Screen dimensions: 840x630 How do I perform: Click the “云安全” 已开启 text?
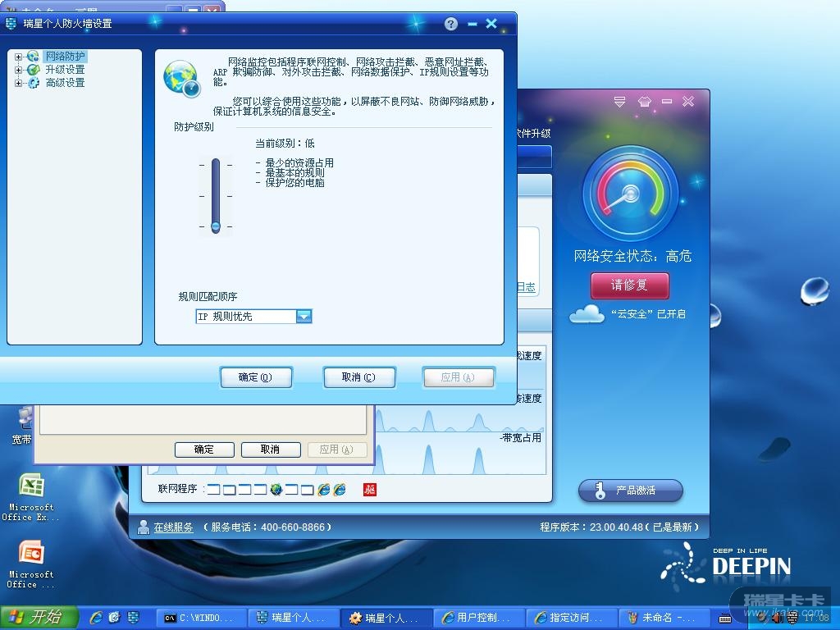(x=648, y=314)
